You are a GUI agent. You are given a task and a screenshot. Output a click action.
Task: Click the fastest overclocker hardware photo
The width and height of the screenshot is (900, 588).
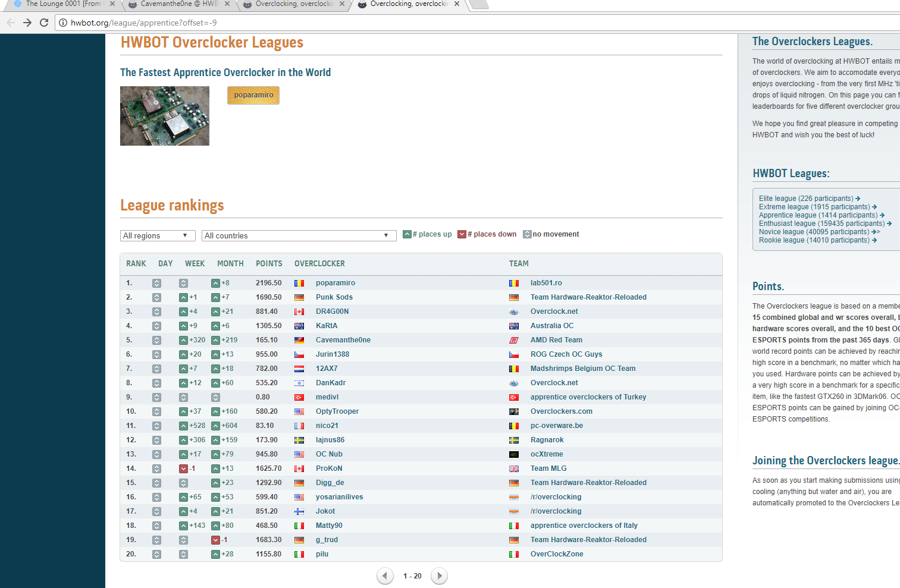coord(165,116)
